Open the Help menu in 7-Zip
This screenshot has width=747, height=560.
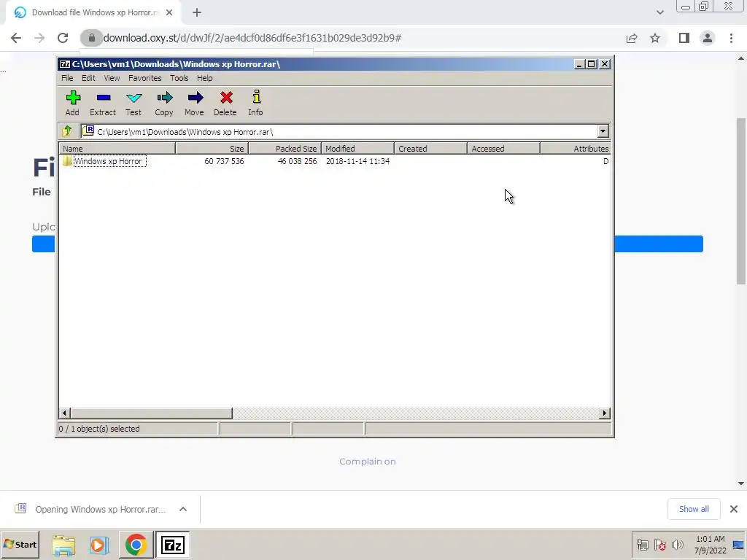coord(205,78)
